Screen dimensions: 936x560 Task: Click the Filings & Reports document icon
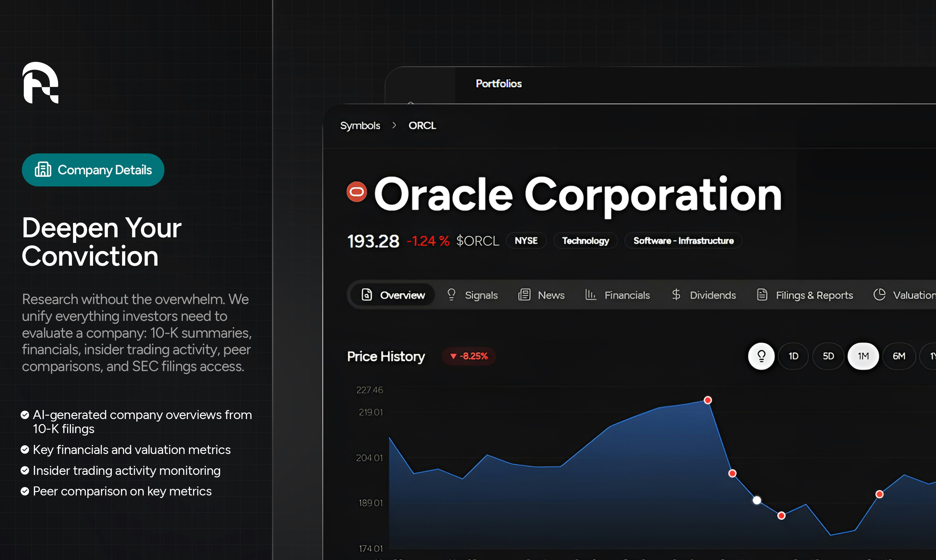pyautogui.click(x=762, y=295)
